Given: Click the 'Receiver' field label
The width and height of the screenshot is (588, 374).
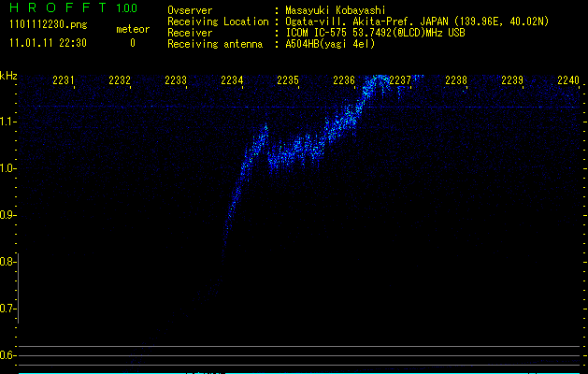Looking at the screenshot, I should [190, 33].
